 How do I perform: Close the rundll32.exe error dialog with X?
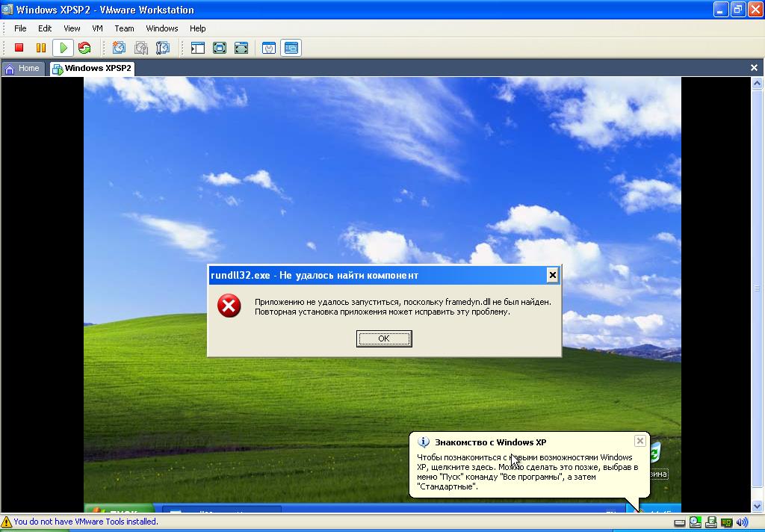pyautogui.click(x=552, y=275)
